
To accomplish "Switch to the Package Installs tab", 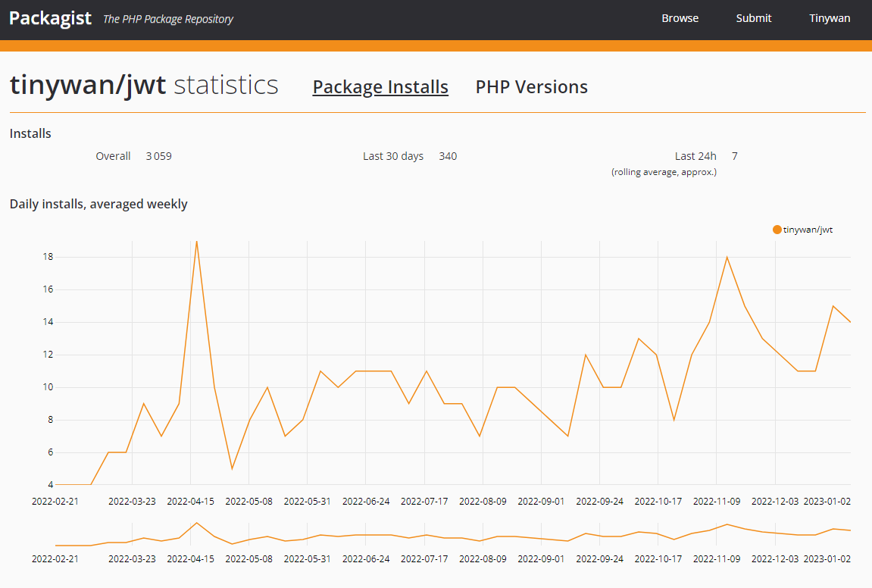I will point(380,87).
